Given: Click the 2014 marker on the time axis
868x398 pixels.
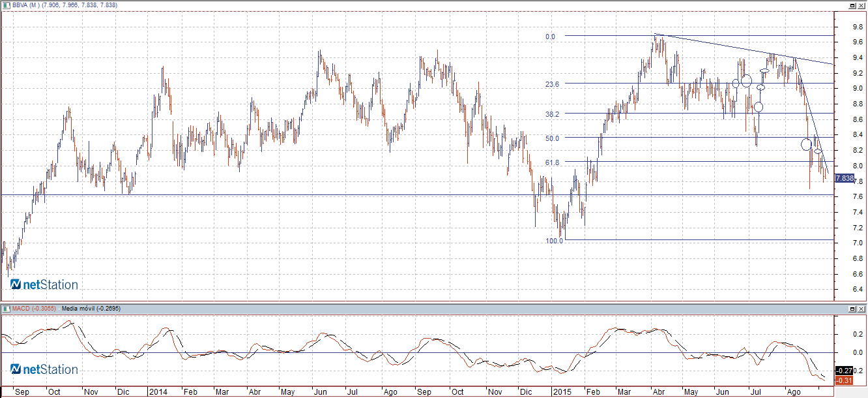Looking at the screenshot, I should 159,393.
